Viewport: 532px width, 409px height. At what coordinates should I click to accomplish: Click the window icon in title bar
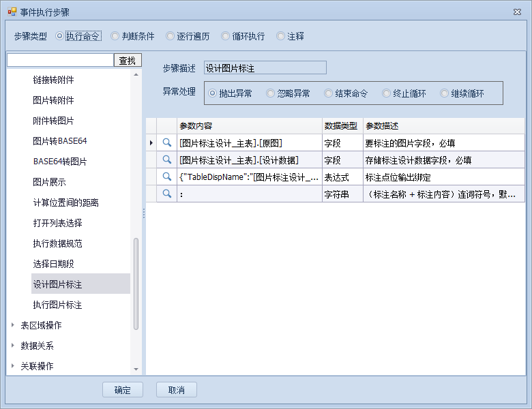pos(12,12)
